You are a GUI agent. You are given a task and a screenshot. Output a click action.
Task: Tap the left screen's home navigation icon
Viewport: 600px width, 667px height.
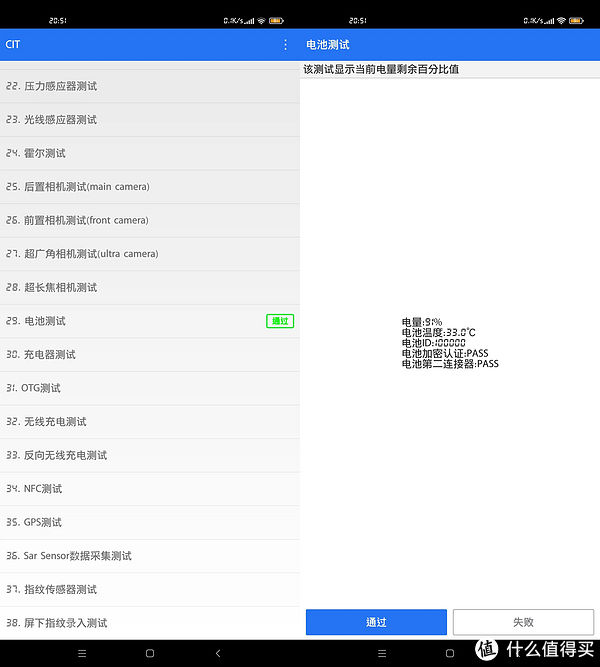click(150, 653)
